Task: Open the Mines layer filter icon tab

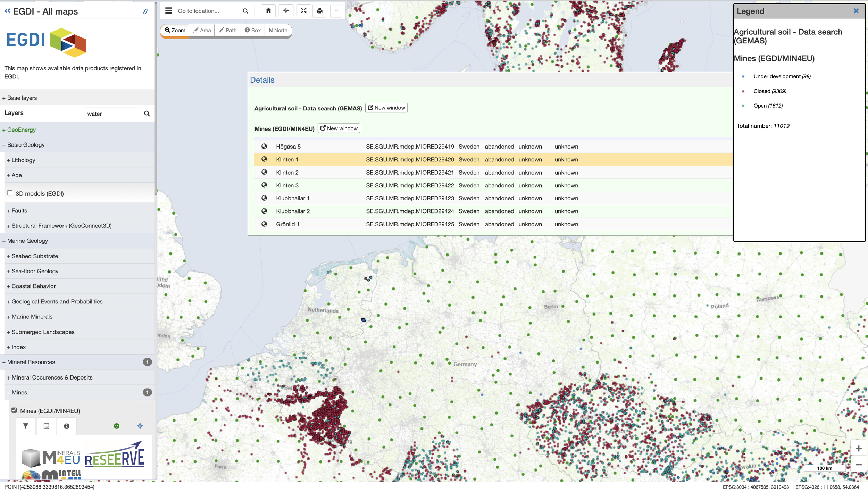Action: click(x=26, y=426)
